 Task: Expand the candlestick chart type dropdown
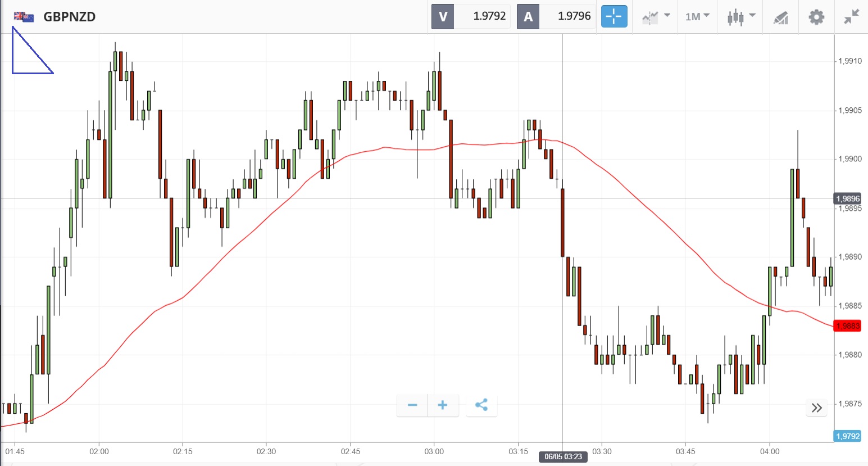741,17
